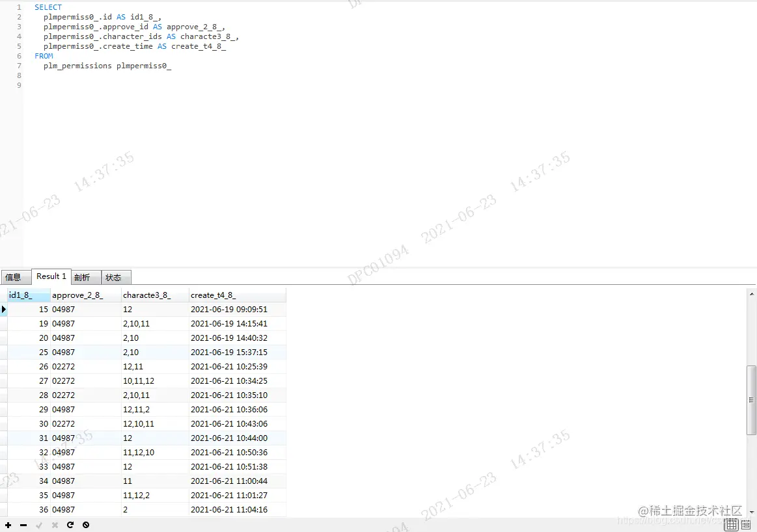Select cell '2,10,11' in row 19
The image size is (757, 532).
click(x=155, y=324)
